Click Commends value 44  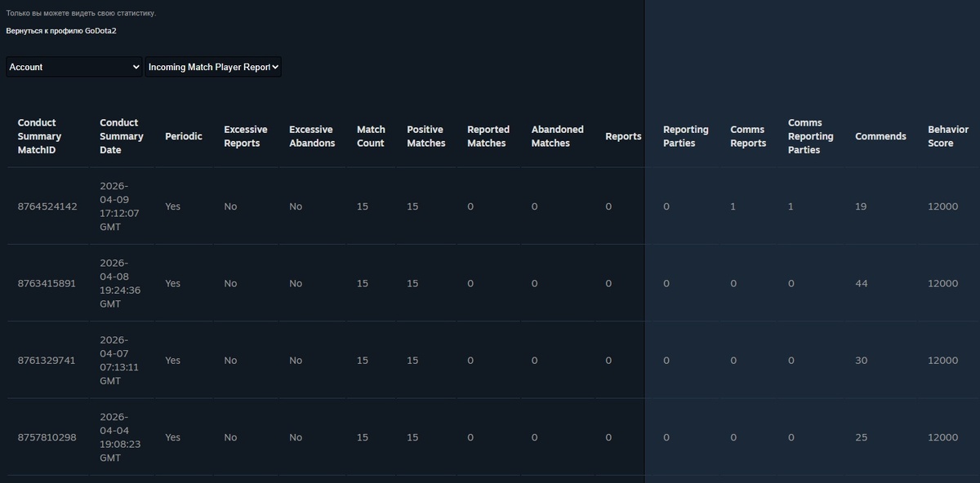pyautogui.click(x=862, y=283)
